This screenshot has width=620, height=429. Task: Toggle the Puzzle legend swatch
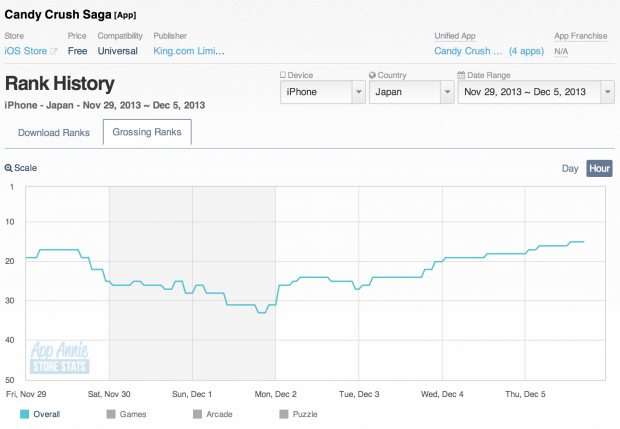click(x=284, y=414)
